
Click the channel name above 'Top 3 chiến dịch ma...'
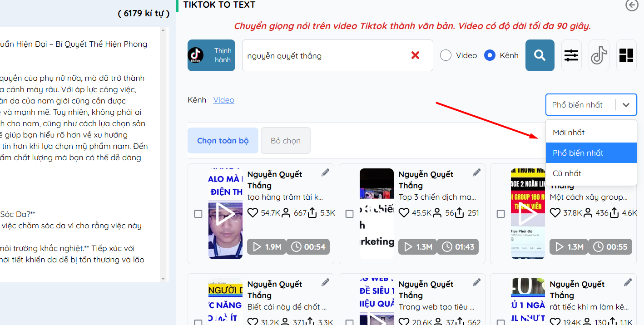[x=426, y=180]
